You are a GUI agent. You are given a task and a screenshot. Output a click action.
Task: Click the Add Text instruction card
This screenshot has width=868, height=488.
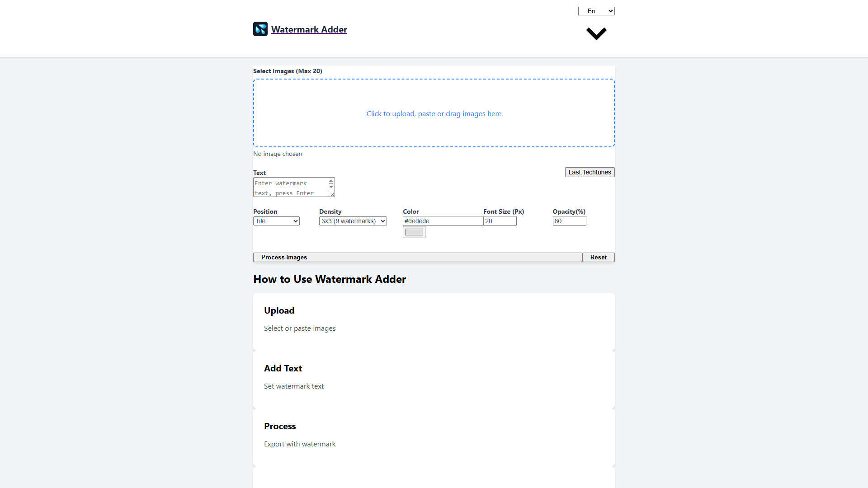point(434,379)
